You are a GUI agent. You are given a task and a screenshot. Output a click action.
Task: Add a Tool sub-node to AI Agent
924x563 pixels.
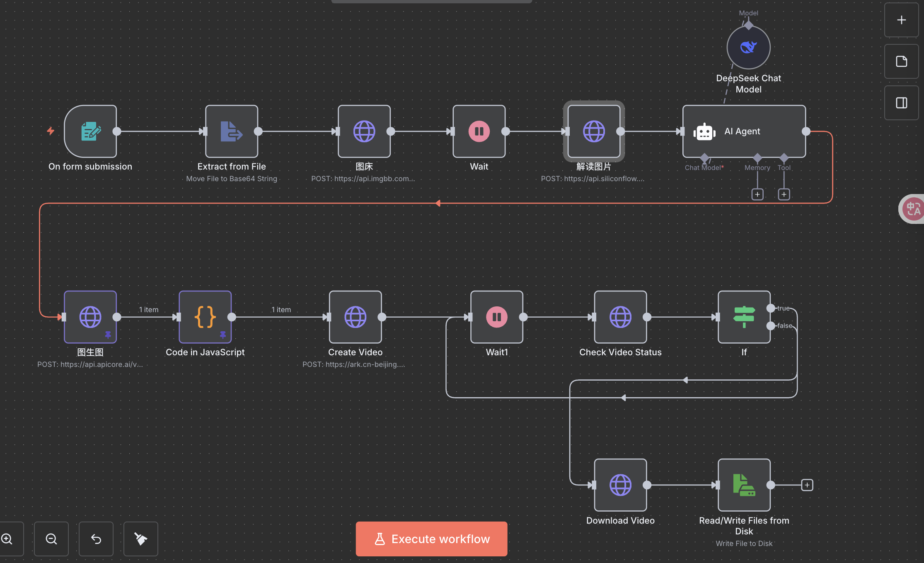point(784,194)
